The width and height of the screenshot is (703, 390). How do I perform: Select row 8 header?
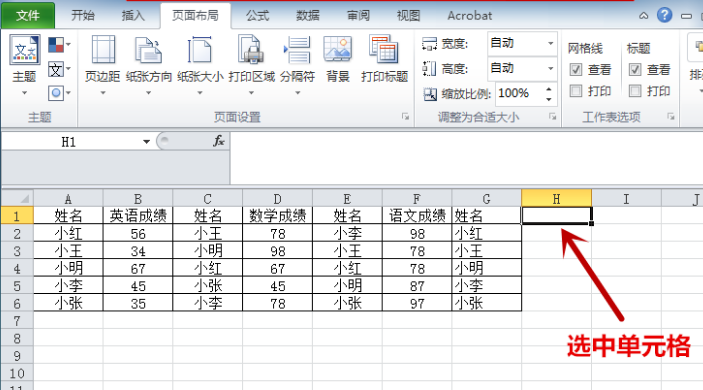click(x=17, y=338)
